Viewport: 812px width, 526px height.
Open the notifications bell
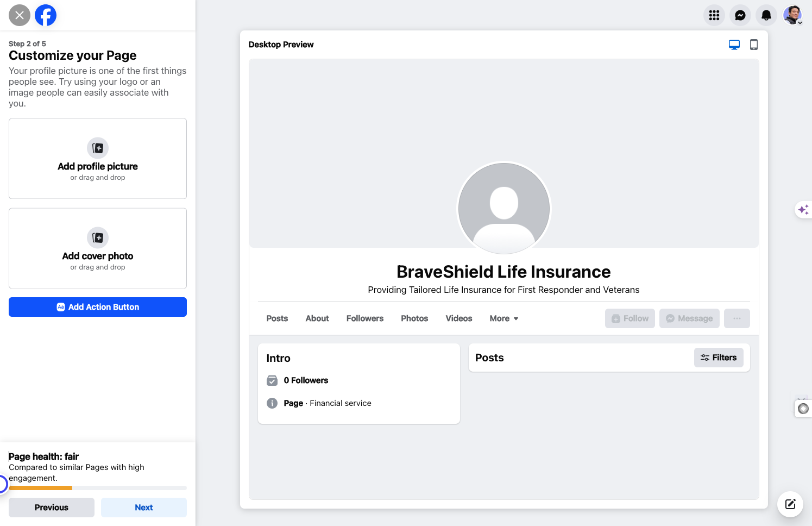coord(766,15)
